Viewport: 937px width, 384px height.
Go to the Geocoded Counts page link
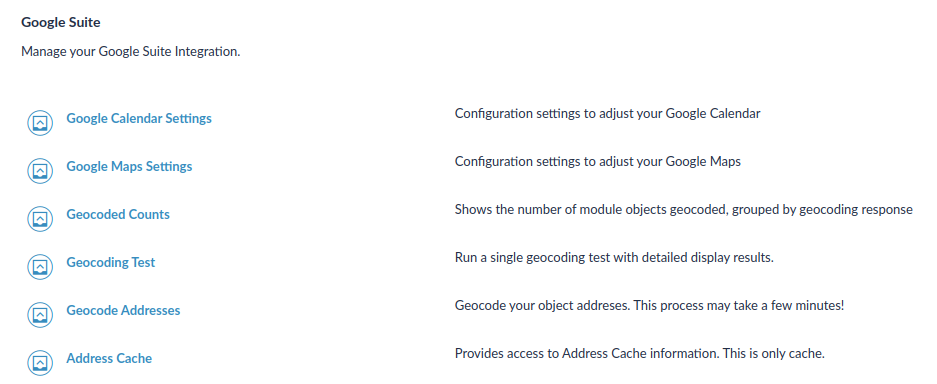pyautogui.click(x=118, y=214)
